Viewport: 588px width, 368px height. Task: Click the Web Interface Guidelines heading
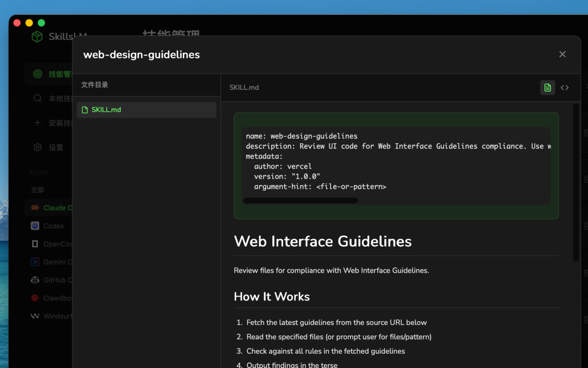(322, 242)
